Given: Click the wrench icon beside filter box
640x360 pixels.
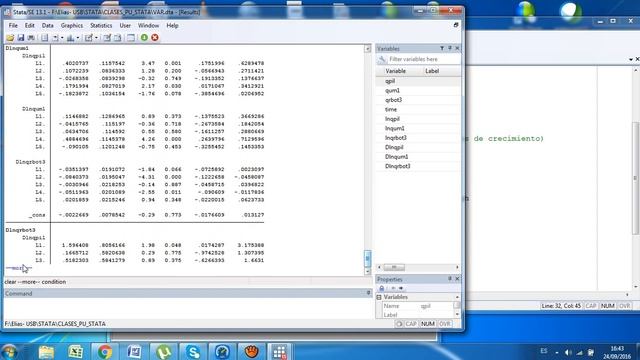Looking at the screenshot, I should [382, 60].
